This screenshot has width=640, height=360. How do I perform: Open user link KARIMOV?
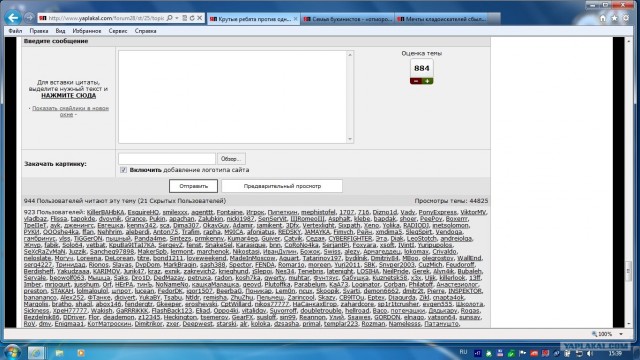point(106,271)
